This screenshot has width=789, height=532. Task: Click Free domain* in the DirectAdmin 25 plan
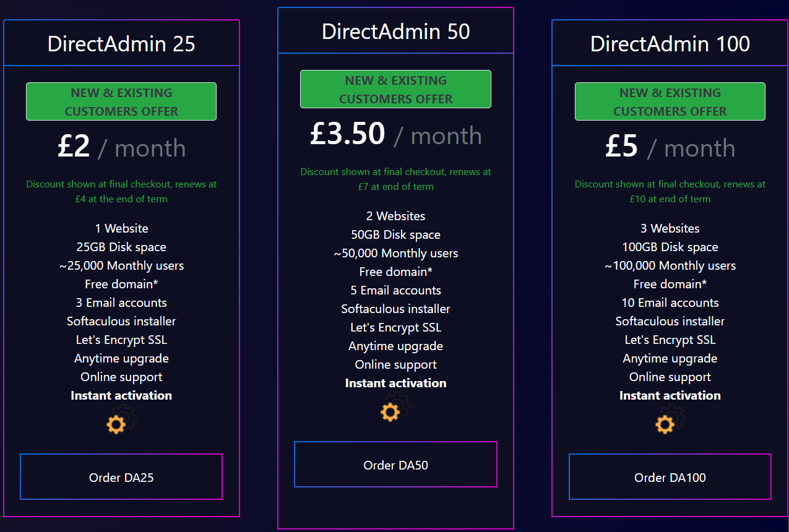[121, 284]
